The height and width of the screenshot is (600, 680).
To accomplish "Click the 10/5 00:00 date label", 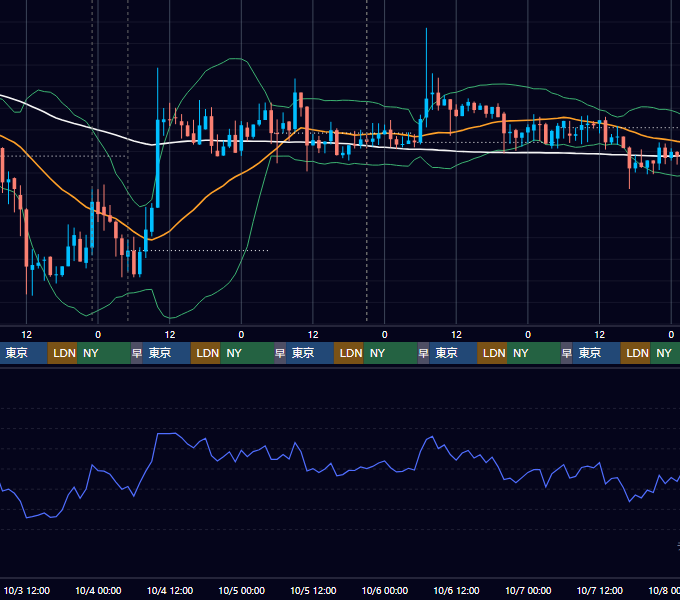I will coord(242,590).
